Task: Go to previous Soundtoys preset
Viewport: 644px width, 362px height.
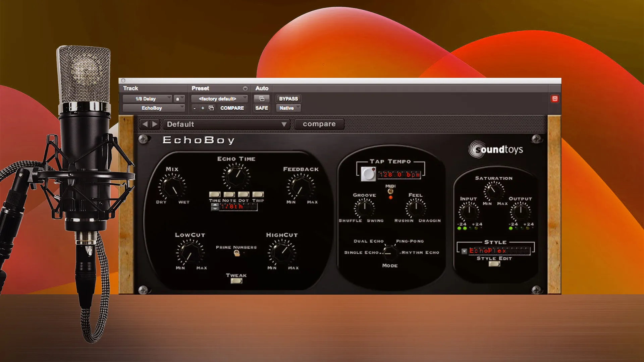Action: pyautogui.click(x=145, y=124)
